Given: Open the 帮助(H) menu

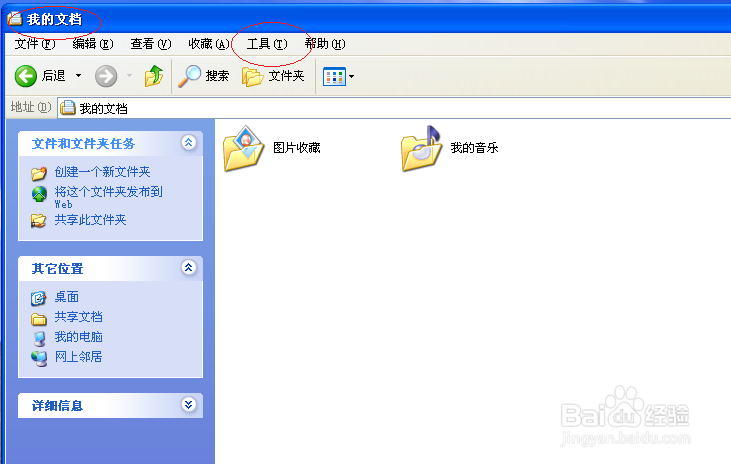Looking at the screenshot, I should (325, 44).
